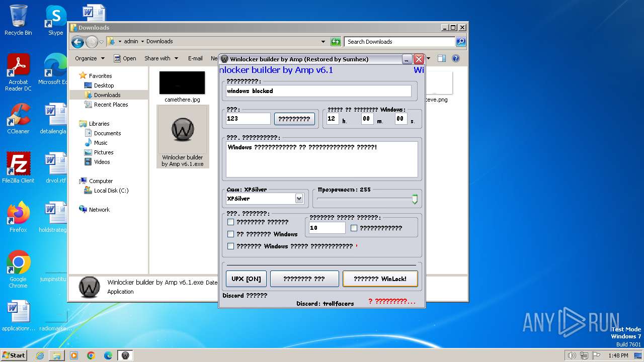Click the Chrome icon in the taskbar
Image resolution: width=644 pixels, height=362 pixels.
91,355
